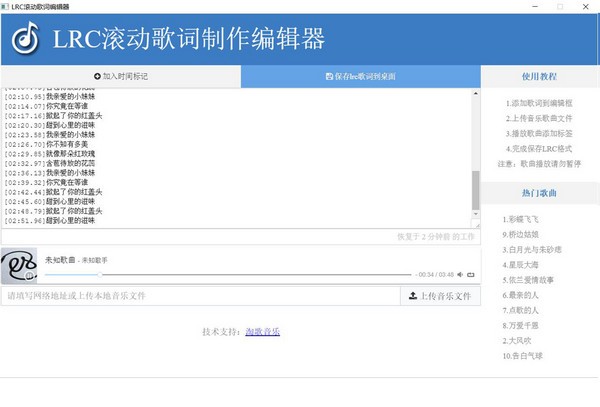The height and width of the screenshot is (407, 600).
Task: Click 加入时间标记 to add a timestamp
Action: click(x=120, y=76)
